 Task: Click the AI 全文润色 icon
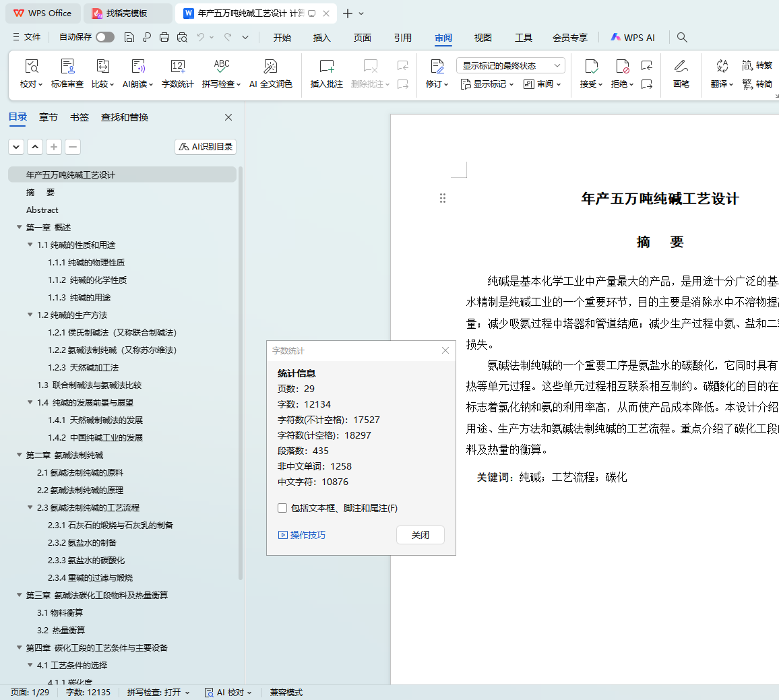pos(270,67)
